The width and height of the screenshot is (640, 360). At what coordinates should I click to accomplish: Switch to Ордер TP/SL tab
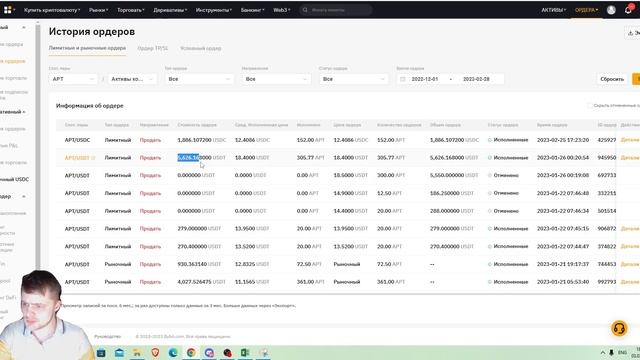click(x=153, y=48)
